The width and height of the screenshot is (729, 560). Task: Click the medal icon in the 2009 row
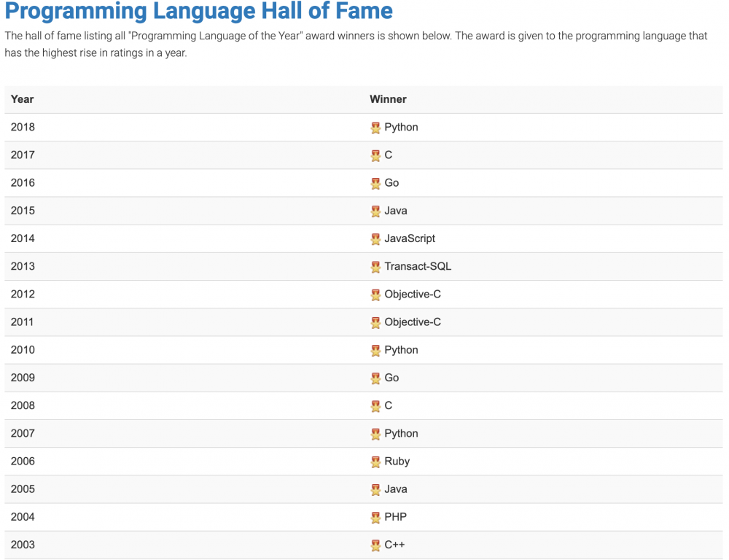pyautogui.click(x=375, y=379)
